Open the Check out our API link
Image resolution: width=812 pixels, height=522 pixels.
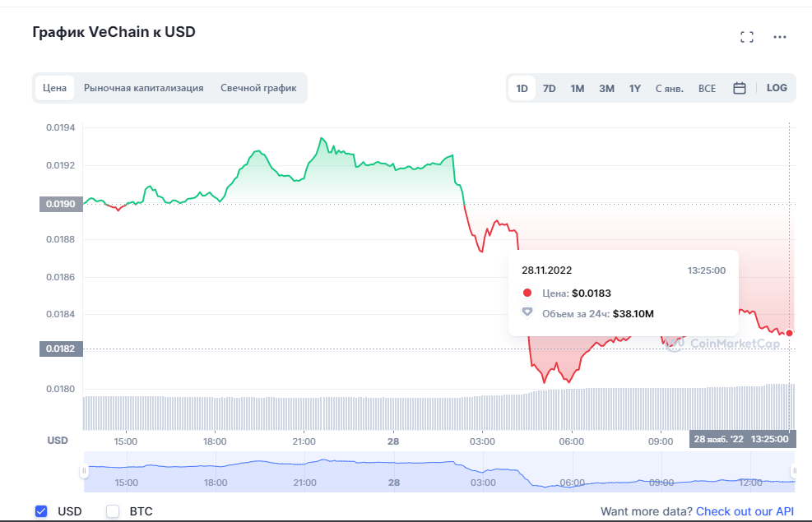(x=745, y=511)
